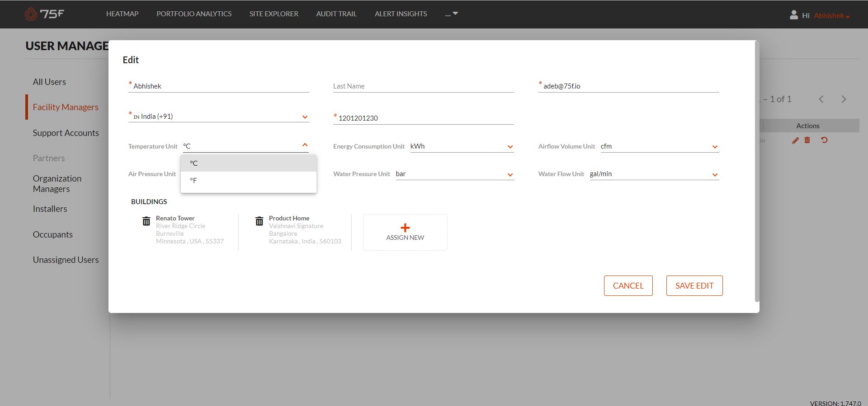Expand the Abhishek user menu

[x=832, y=16]
